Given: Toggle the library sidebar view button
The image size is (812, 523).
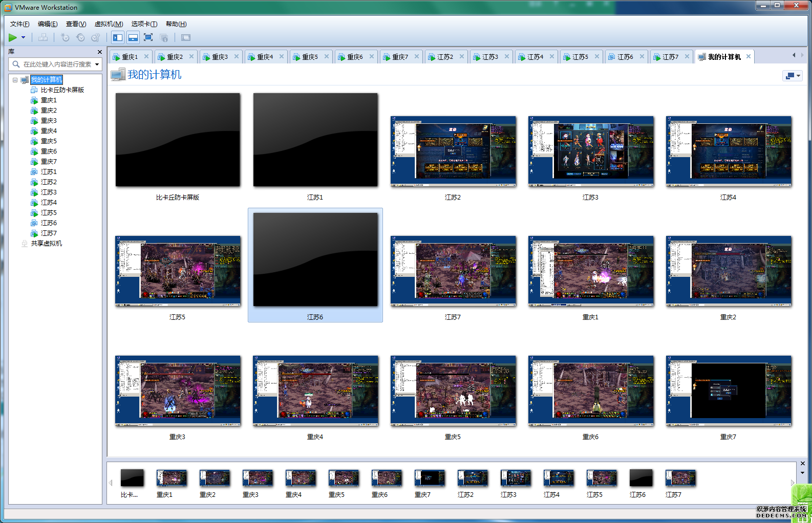Looking at the screenshot, I should click(x=118, y=37).
